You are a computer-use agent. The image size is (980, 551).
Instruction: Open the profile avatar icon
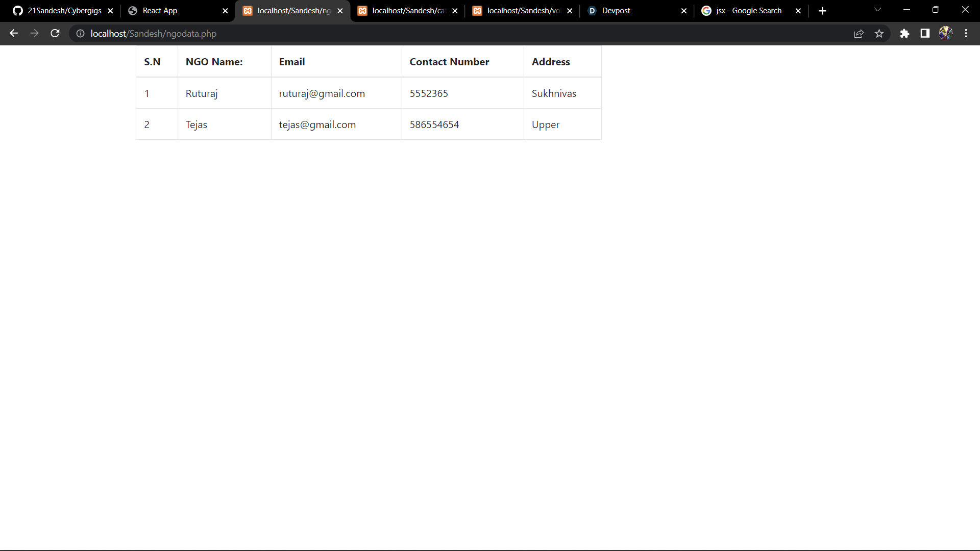pos(945,34)
